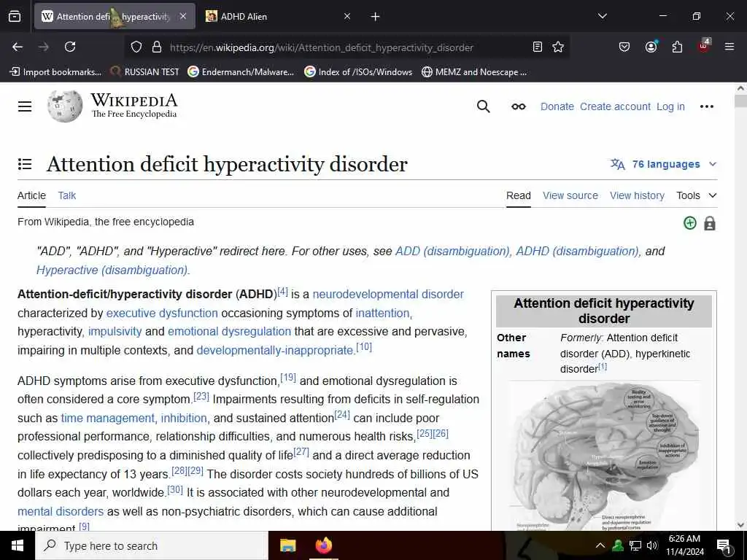Toggle reader view in address bar
Viewport: 747px width, 560px height.
[538, 47]
